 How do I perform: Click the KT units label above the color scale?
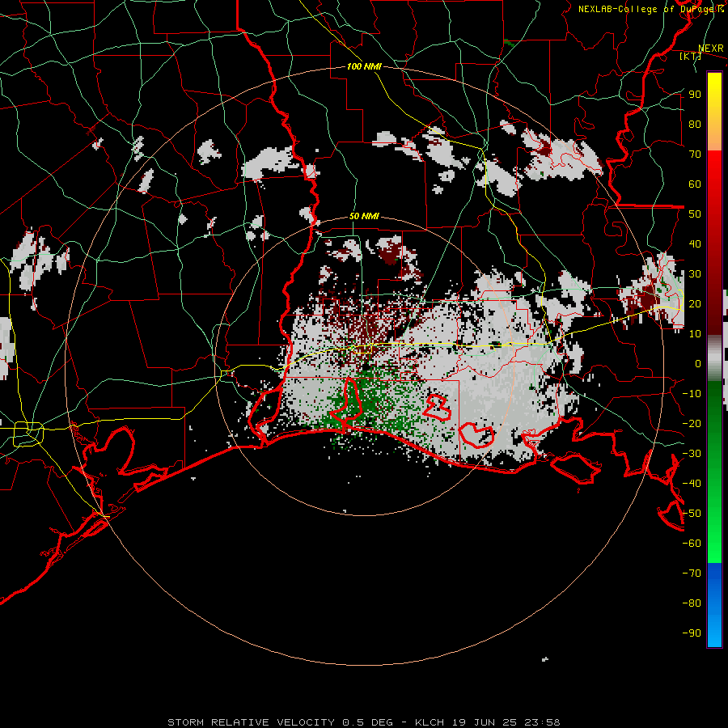point(691,56)
